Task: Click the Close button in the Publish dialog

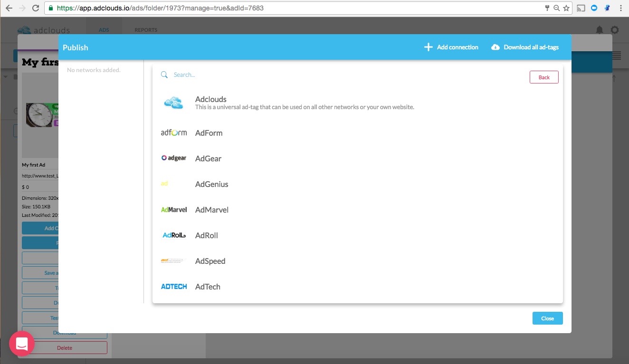Action: coord(547,318)
